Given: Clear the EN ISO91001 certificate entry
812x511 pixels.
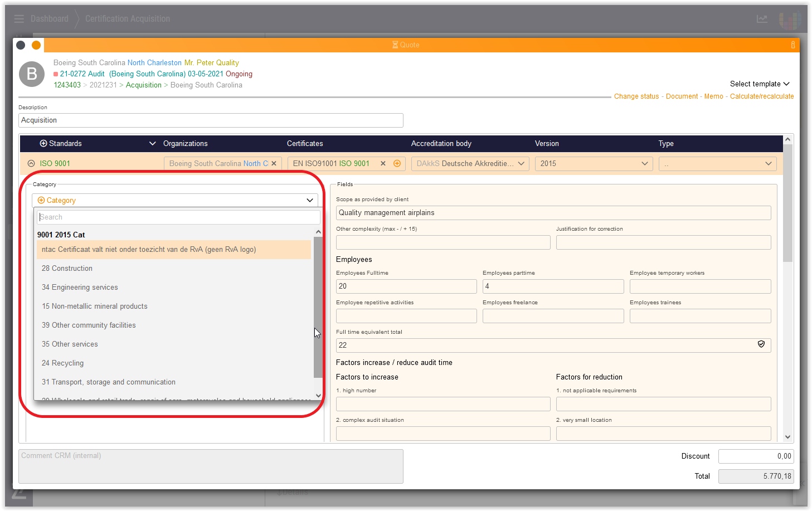Looking at the screenshot, I should [383, 164].
